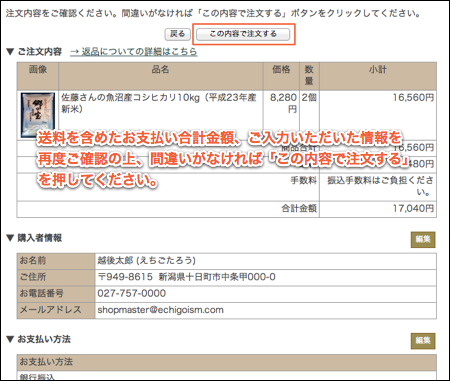Image resolution: width=450 pixels, height=381 pixels.
Task: Collapse the ご注文内容 section triangle
Action: point(10,52)
